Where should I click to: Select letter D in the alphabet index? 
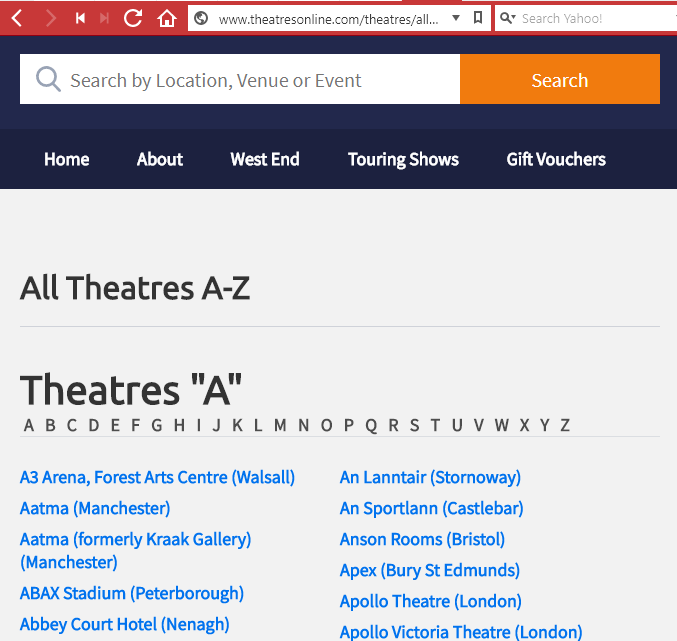coord(93,425)
